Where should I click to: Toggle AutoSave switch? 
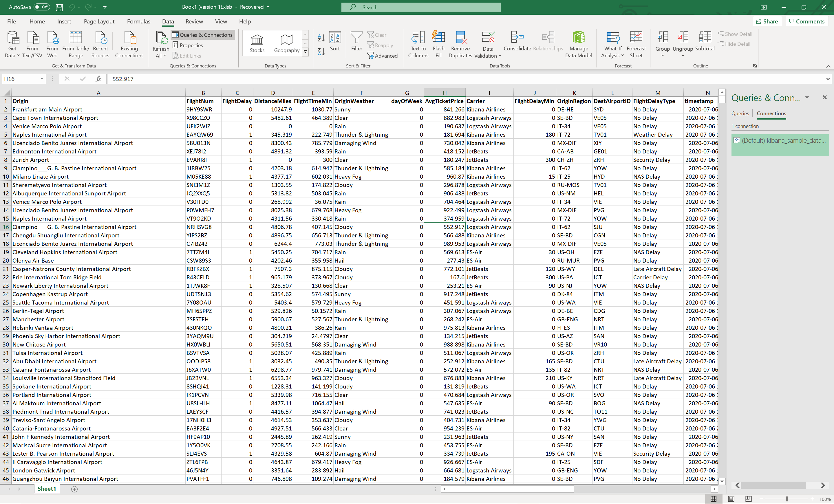(x=42, y=7)
